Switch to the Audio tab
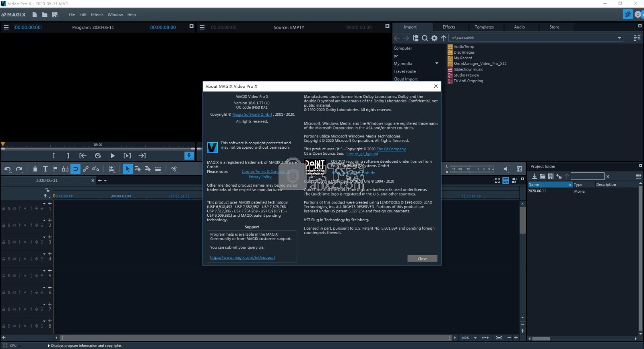644x349 pixels. click(x=519, y=27)
